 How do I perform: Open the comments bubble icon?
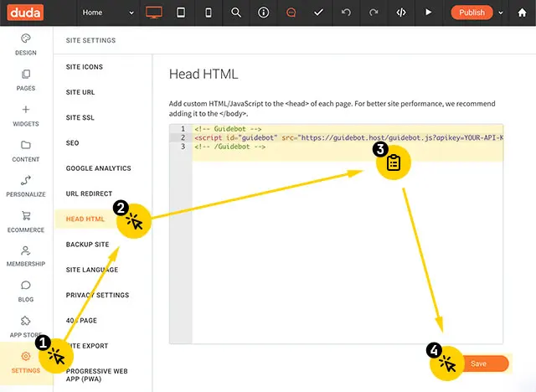point(291,13)
